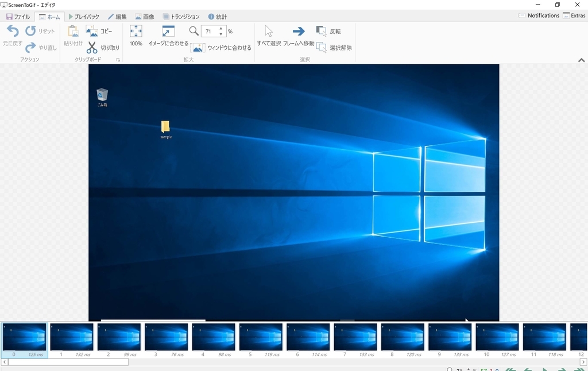Click the timeline scrollbar right arrow
588x371 pixels.
click(x=583, y=362)
